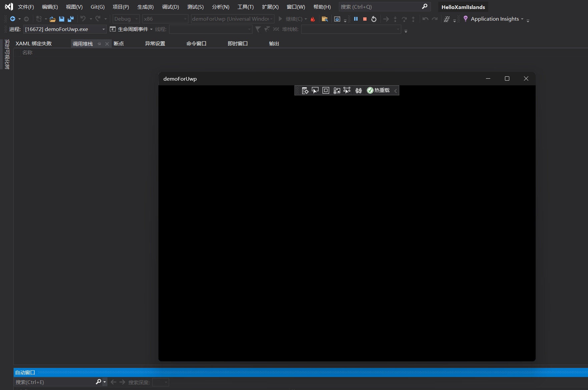Click the Find in Files folder icon
Screen dimensions: 588x390
point(325,19)
